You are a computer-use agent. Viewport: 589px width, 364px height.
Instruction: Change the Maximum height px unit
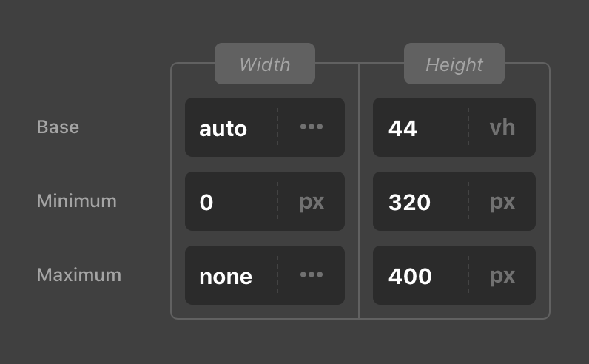pos(502,275)
